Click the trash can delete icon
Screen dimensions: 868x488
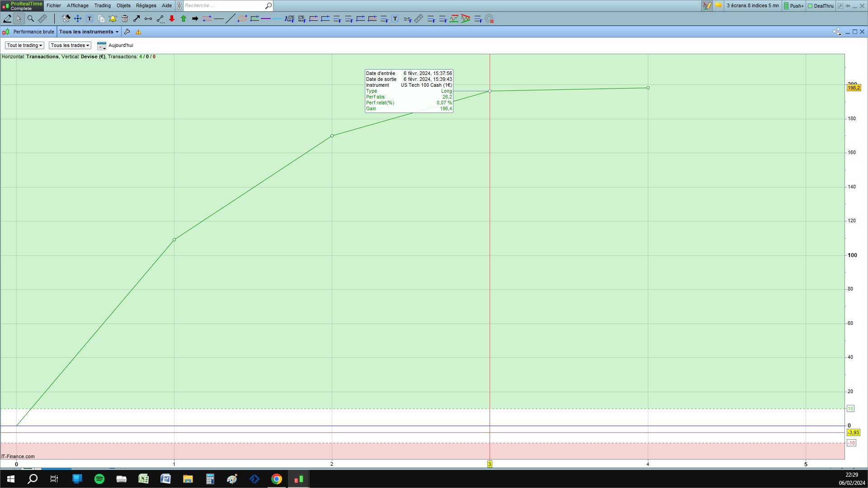(125, 19)
